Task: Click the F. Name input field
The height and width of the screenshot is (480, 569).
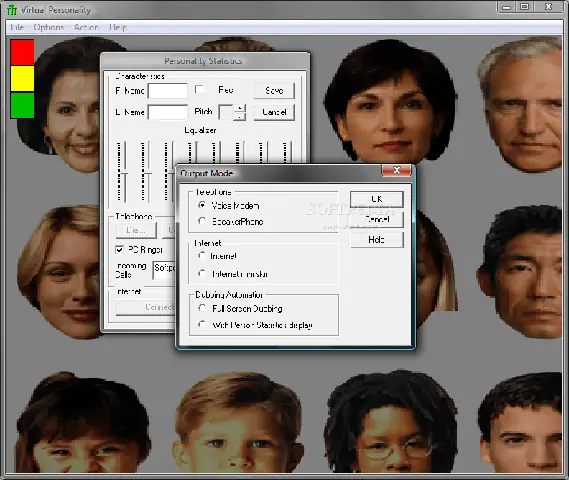Action: coord(168,91)
